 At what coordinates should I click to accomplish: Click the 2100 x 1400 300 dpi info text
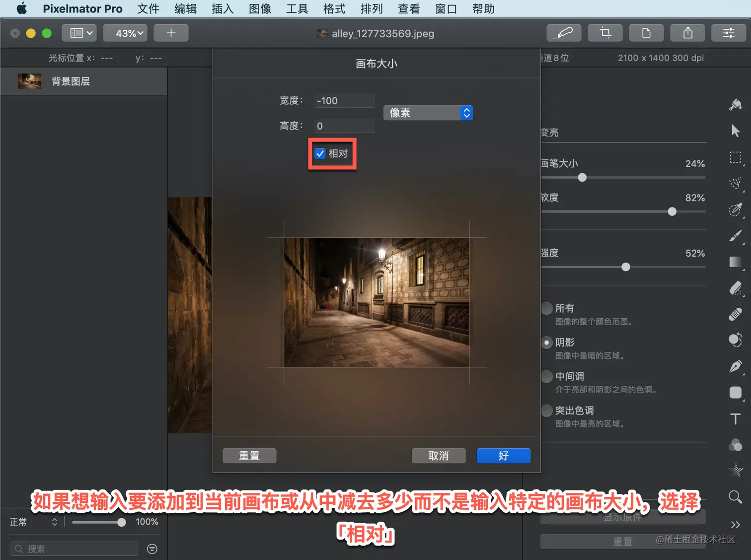pyautogui.click(x=661, y=58)
